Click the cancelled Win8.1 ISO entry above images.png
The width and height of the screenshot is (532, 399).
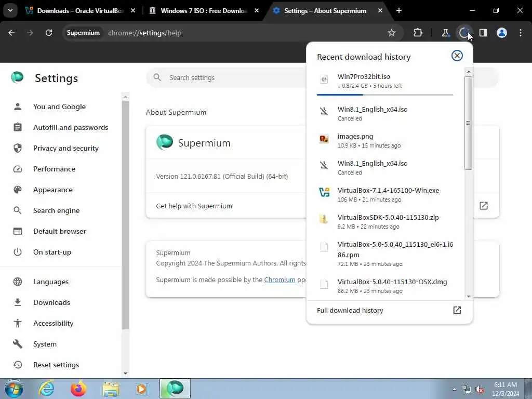[385, 113]
